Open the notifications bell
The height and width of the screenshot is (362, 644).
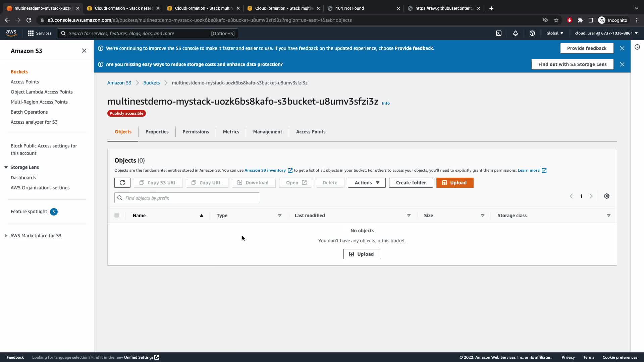[516, 33]
